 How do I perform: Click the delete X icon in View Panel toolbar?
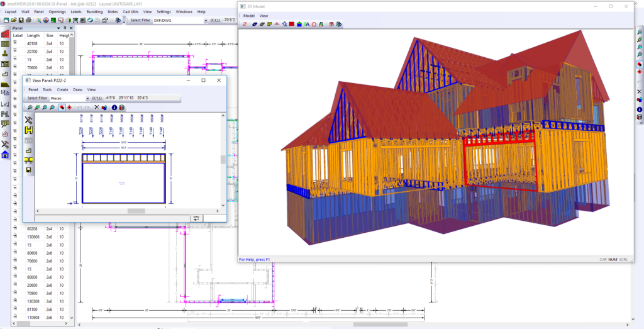[x=96, y=108]
